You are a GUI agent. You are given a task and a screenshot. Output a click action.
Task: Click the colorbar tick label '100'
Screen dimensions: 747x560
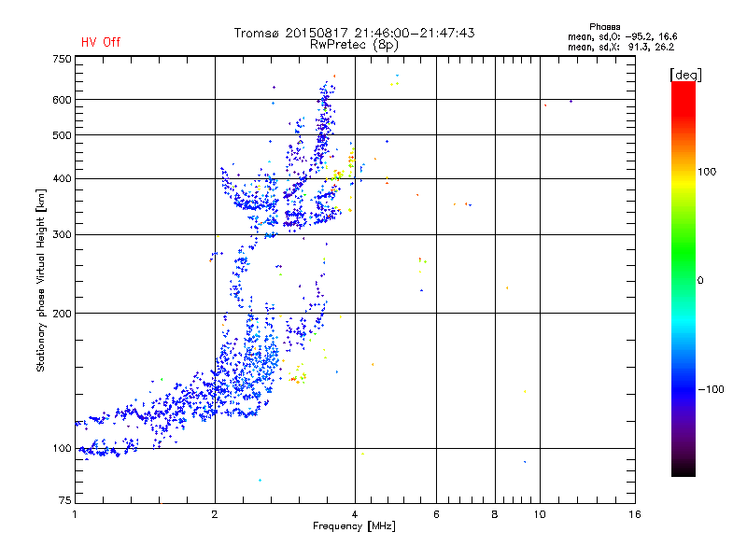point(707,172)
